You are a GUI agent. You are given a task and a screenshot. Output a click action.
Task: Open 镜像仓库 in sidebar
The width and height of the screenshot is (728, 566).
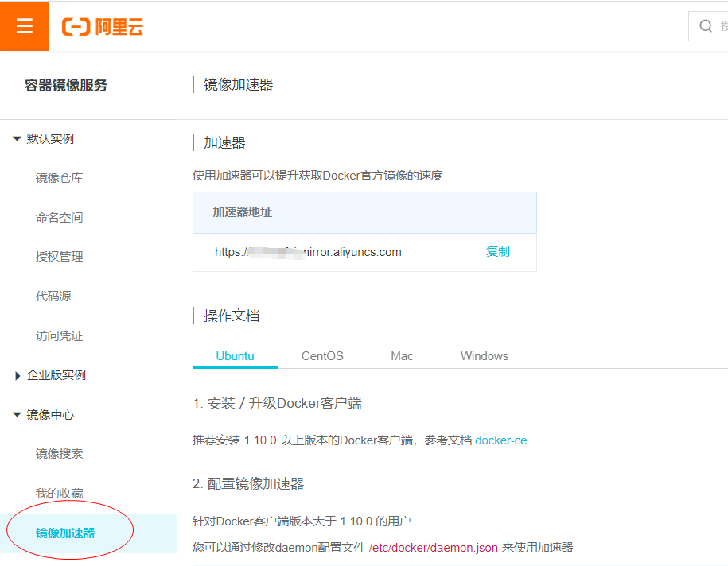(60, 178)
